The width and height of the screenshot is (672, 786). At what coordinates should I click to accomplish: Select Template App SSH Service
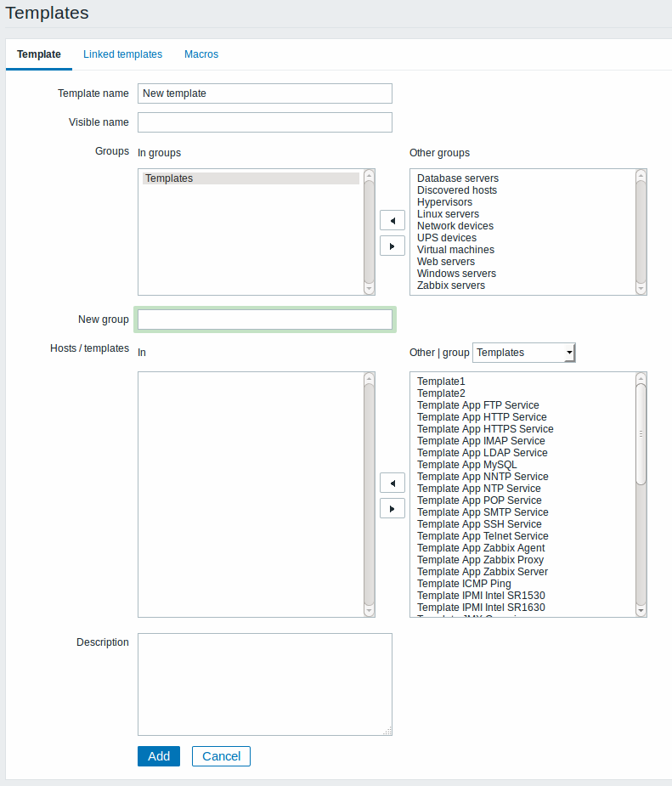click(x=479, y=524)
